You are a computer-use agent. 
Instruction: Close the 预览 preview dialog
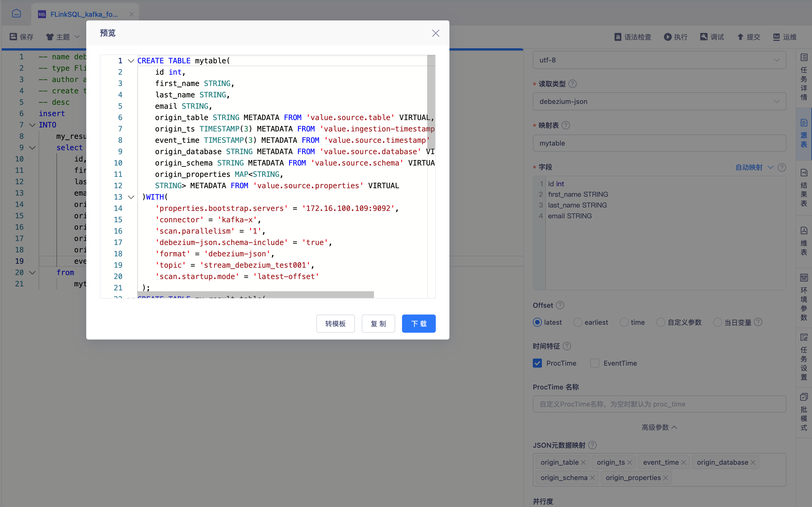pos(435,33)
